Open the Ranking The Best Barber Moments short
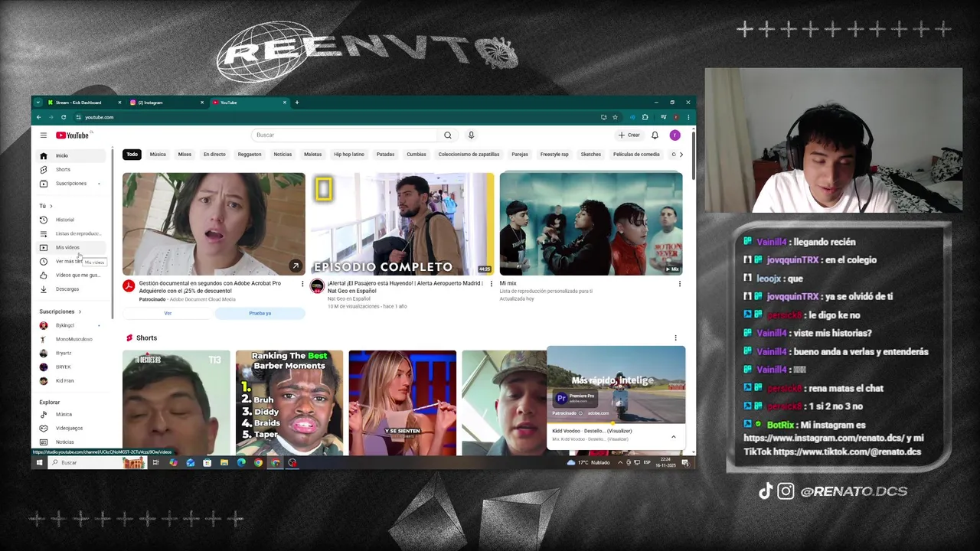This screenshot has height=551, width=980. tap(289, 403)
